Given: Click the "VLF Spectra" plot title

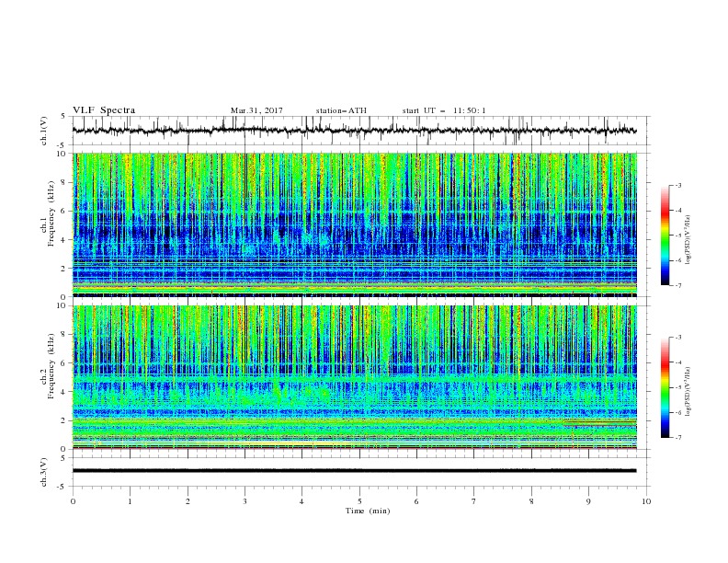Looking at the screenshot, I should click(x=104, y=110).
